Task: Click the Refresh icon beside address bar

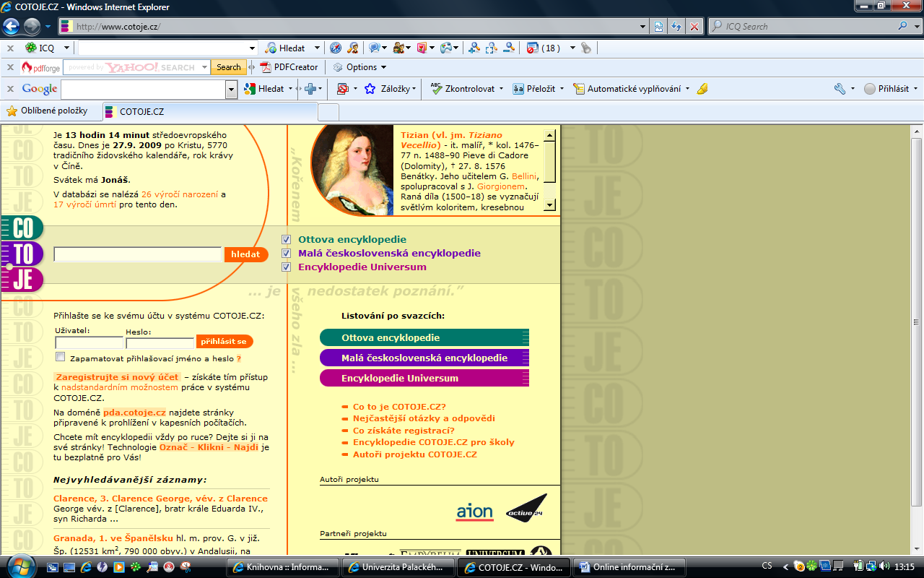Action: [676, 27]
